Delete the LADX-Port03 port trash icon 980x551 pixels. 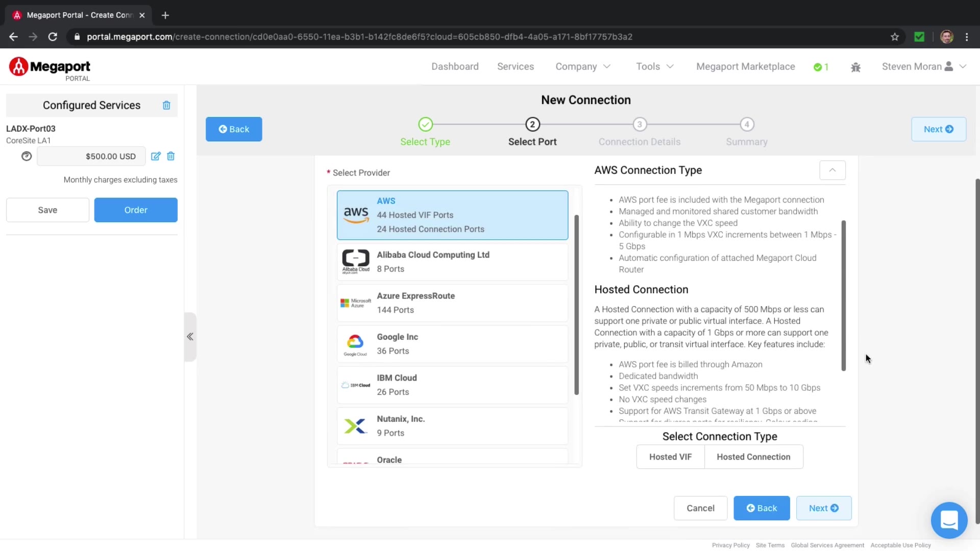171,156
